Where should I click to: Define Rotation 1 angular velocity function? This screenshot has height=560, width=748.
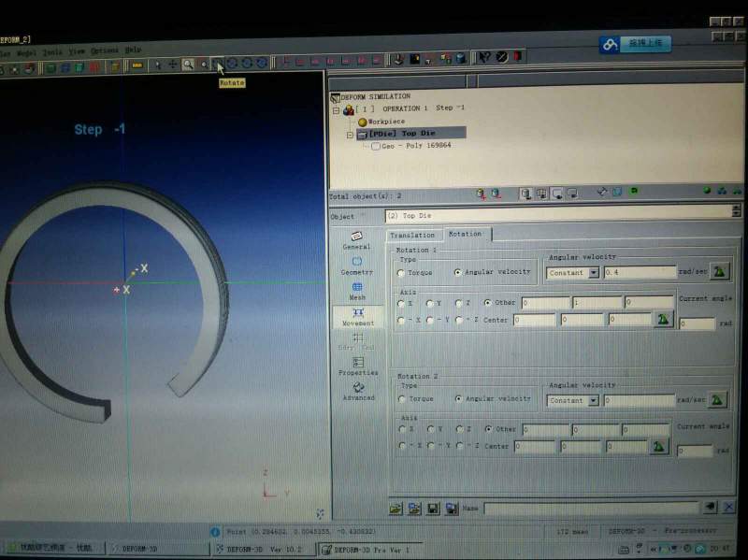point(719,271)
